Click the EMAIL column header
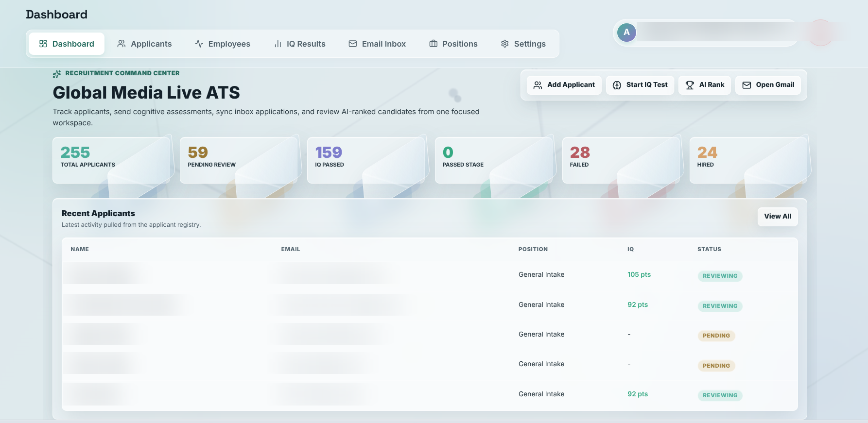 [291, 249]
